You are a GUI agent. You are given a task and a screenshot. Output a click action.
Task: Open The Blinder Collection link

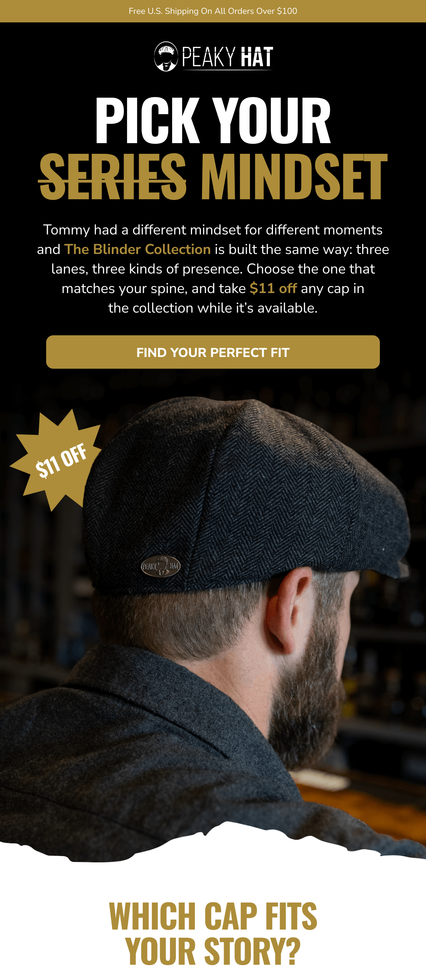pos(137,249)
